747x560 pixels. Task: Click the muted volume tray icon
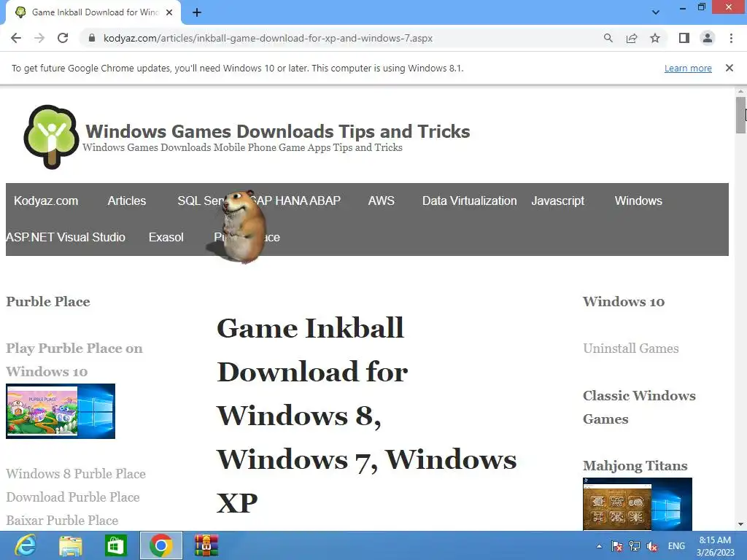point(652,546)
